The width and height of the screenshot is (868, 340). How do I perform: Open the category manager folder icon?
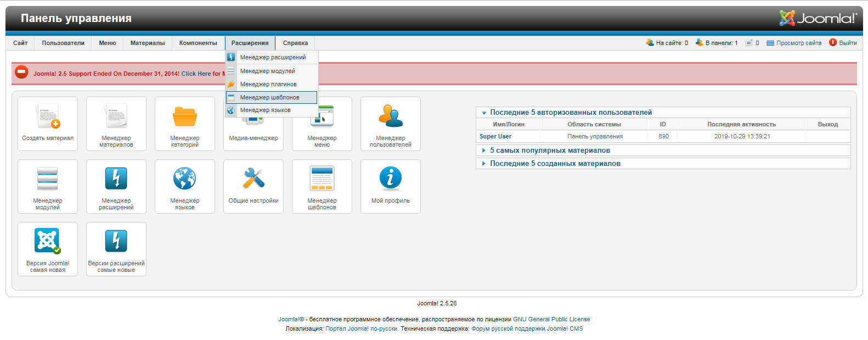[x=185, y=118]
